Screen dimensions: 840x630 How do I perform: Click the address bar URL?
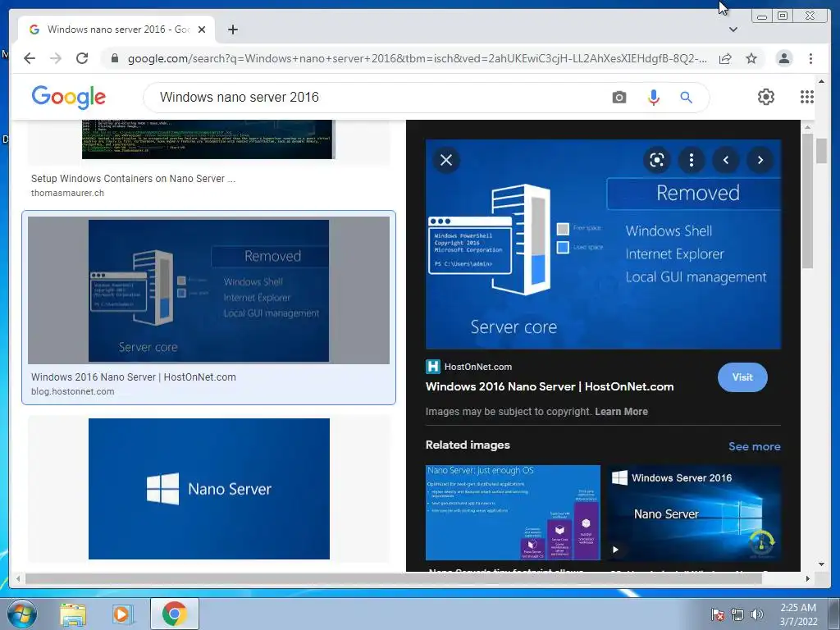point(418,58)
